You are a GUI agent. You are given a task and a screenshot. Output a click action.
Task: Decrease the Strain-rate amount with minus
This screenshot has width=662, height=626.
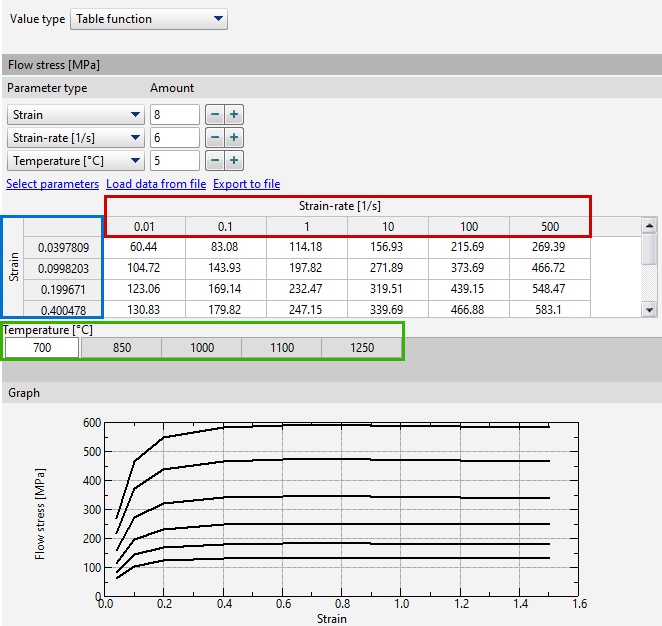click(215, 138)
